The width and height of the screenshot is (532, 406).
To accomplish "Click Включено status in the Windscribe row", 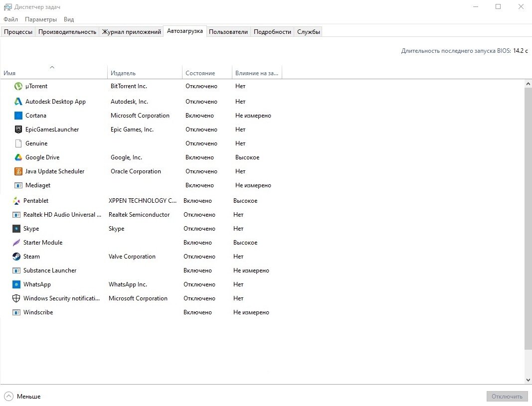I will tap(197, 312).
